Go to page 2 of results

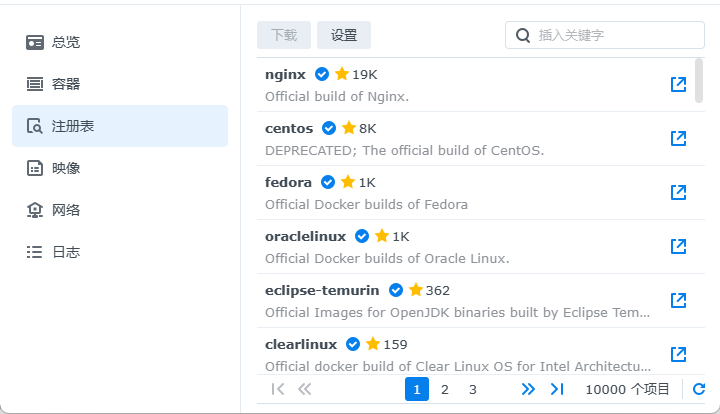(445, 389)
